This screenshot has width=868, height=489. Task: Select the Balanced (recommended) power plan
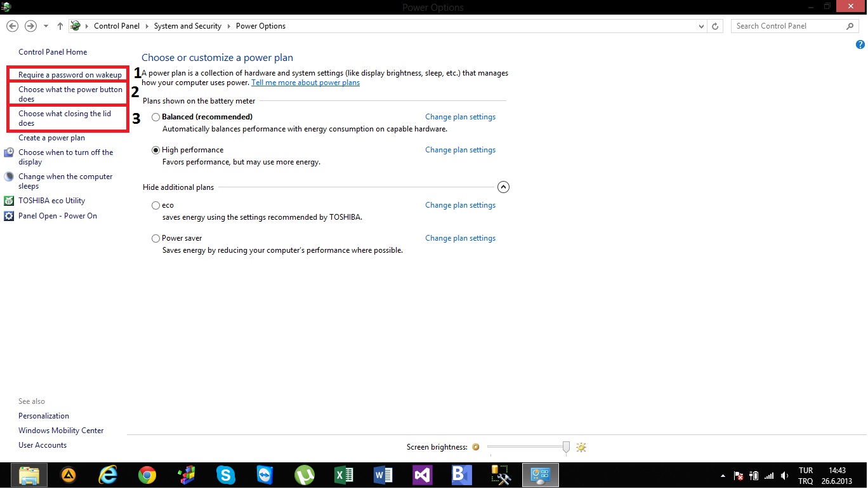pyautogui.click(x=156, y=117)
